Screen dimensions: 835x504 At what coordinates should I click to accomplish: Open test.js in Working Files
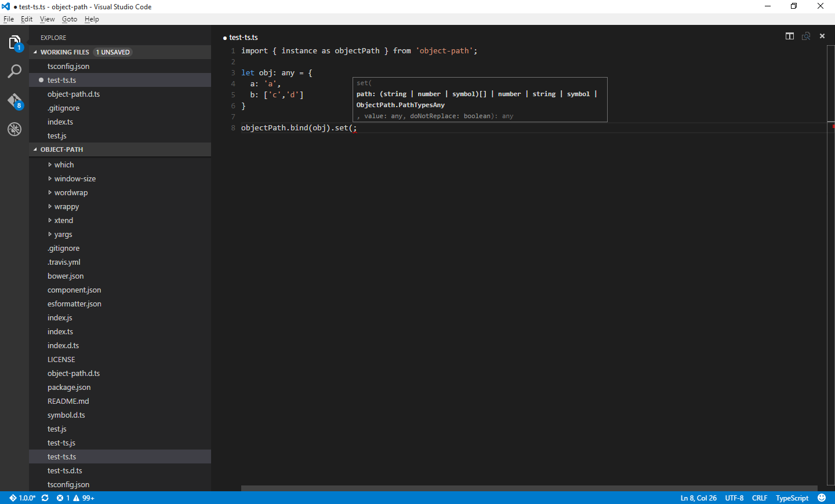point(120,136)
